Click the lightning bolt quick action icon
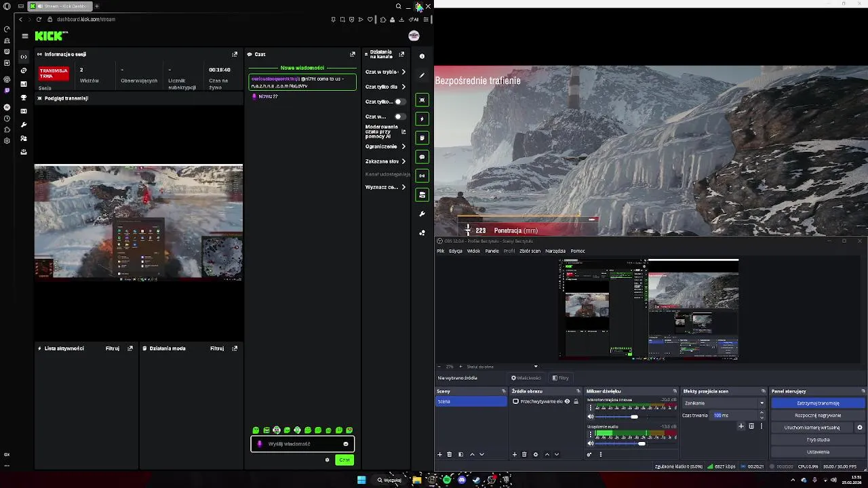The width and height of the screenshot is (868, 488). [x=422, y=119]
